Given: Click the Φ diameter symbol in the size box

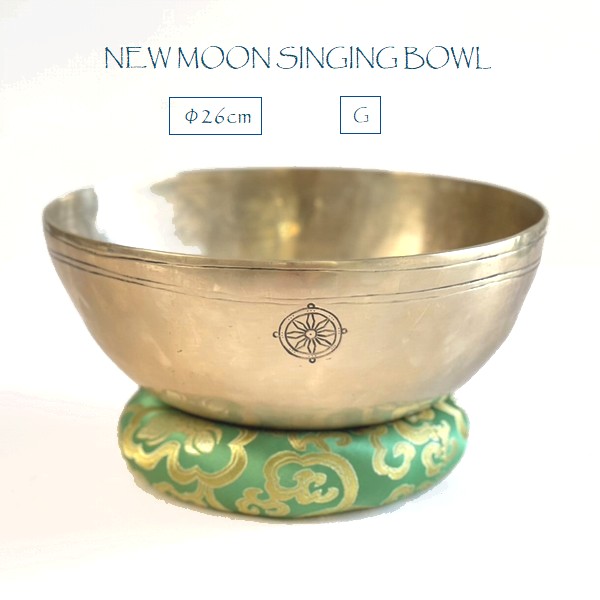Looking at the screenshot, I should tap(190, 116).
